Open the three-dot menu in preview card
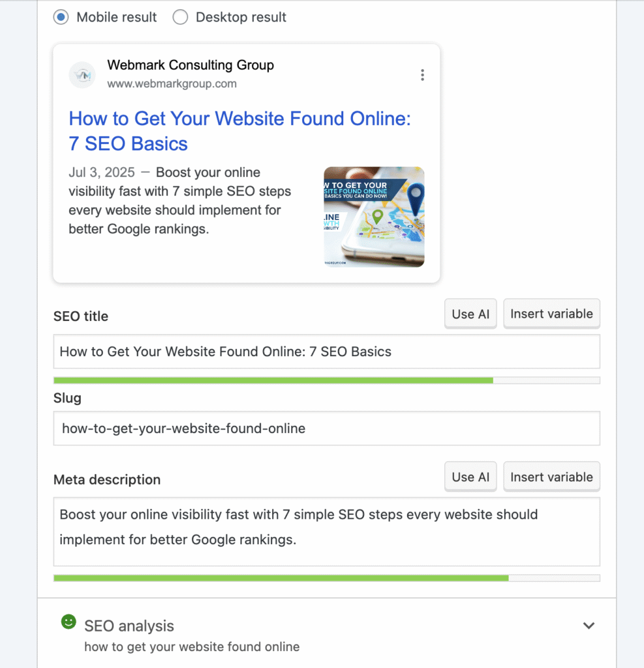 tap(422, 75)
